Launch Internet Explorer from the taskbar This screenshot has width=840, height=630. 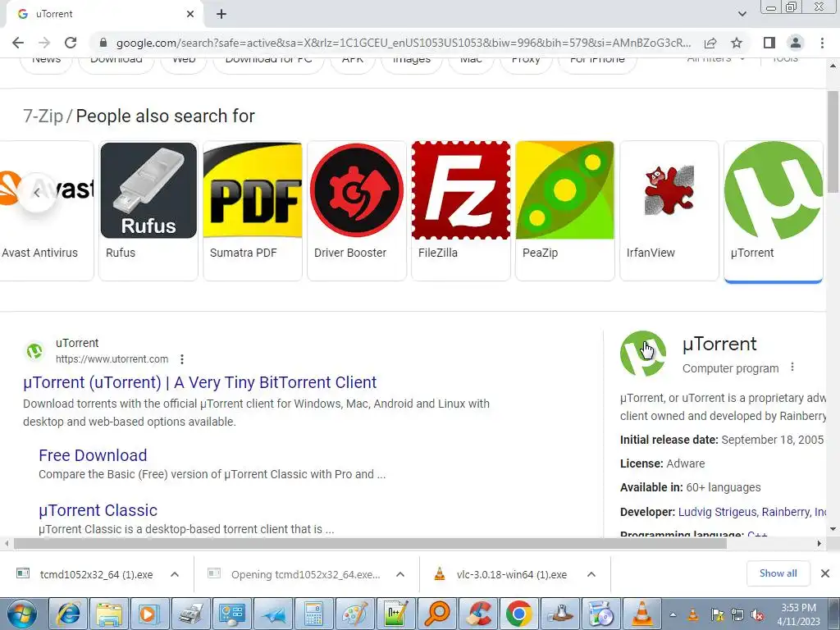(69, 614)
